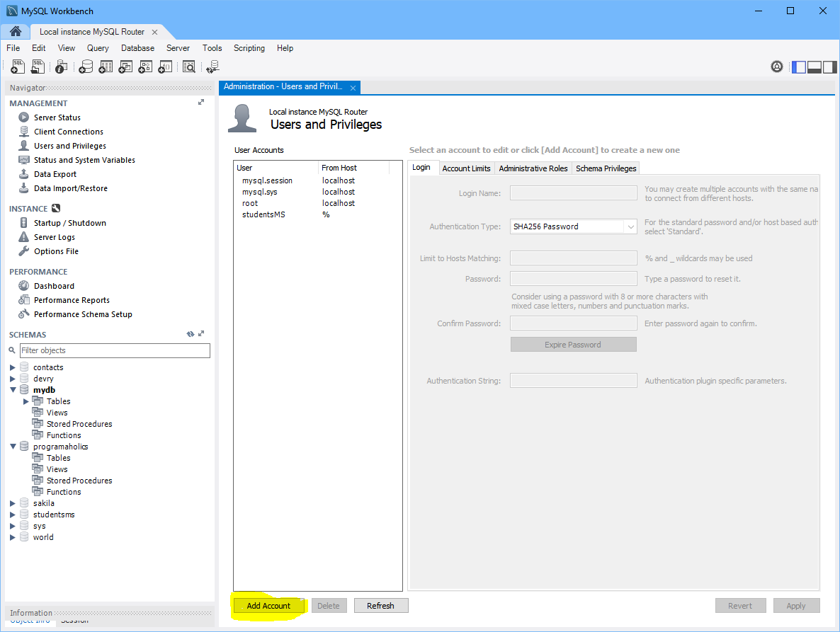Click the create new schema toolbar icon
Viewport: 840px width, 632px height.
[x=86, y=67]
